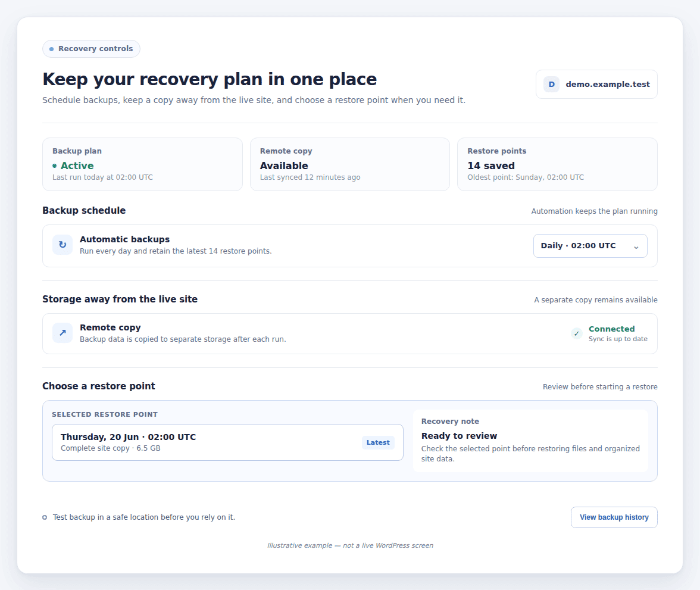This screenshot has height=590, width=700.
Task: Click the Choose a restore point heading
Action: tap(99, 386)
